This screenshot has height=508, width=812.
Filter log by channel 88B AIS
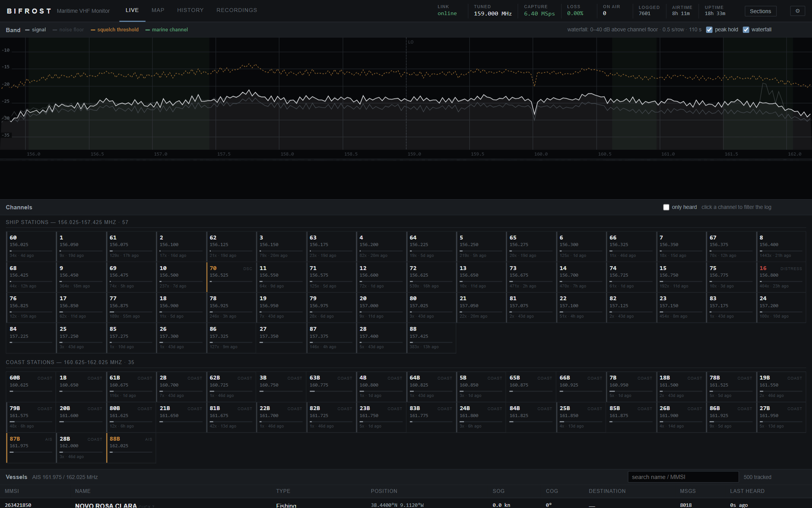click(131, 448)
